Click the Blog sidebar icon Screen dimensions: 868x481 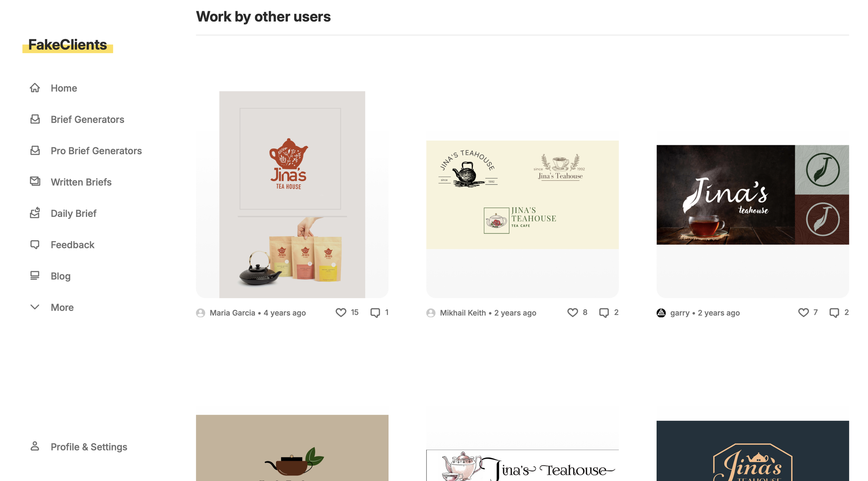pos(35,276)
